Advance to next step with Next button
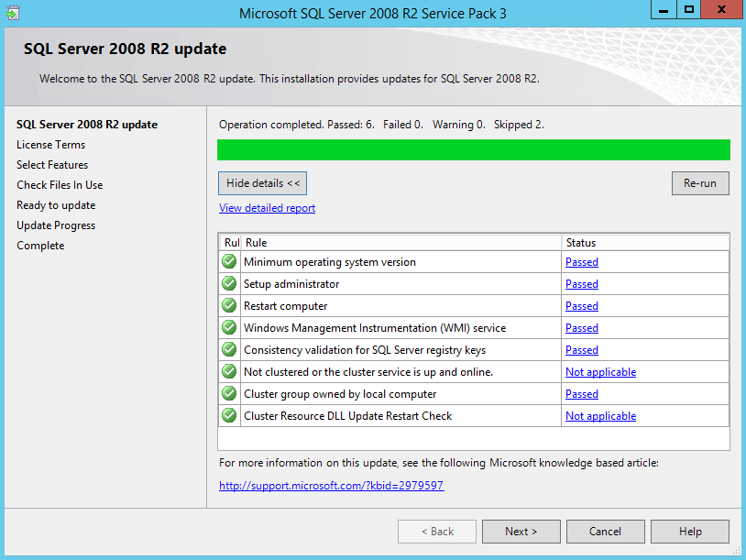This screenshot has height=560, width=746. (x=521, y=531)
